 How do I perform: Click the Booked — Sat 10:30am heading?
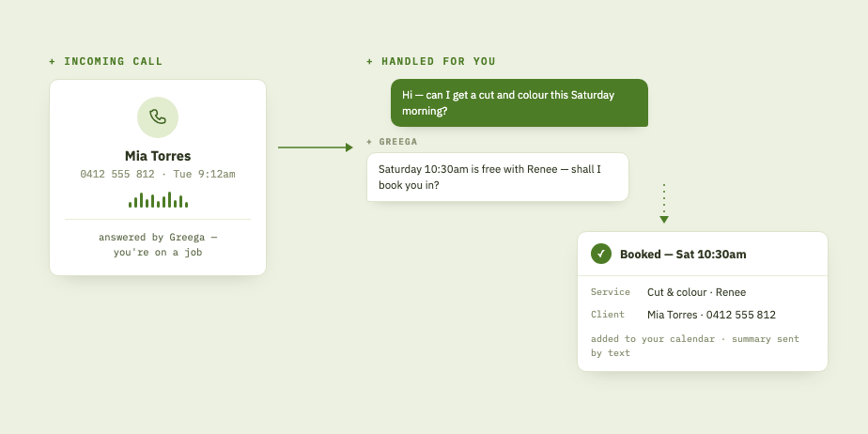(x=683, y=255)
